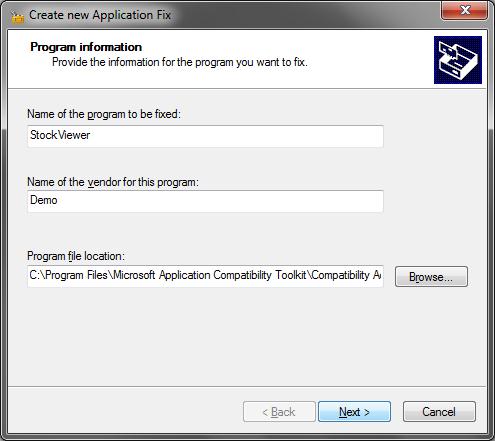Click into the program file location path field

[x=205, y=276]
